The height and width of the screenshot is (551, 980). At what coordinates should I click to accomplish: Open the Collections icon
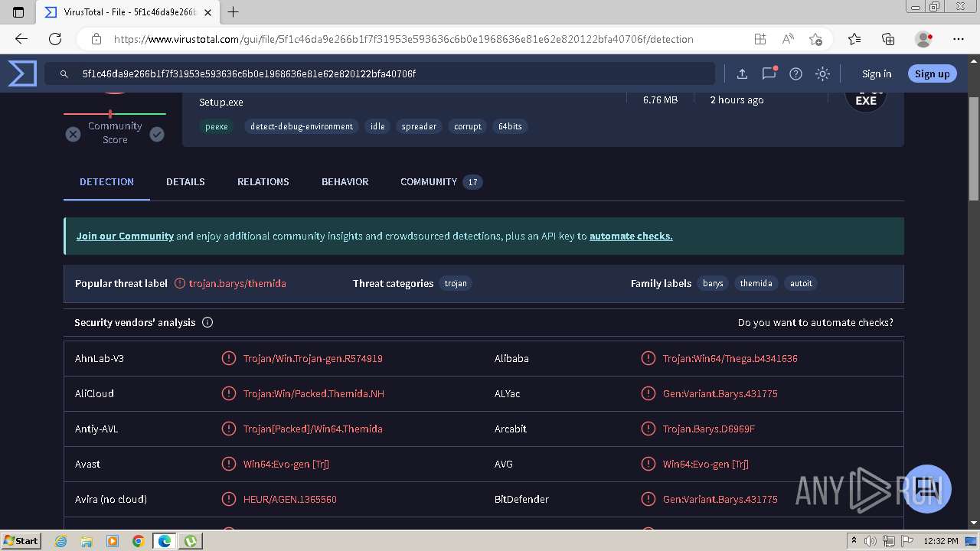(888, 39)
